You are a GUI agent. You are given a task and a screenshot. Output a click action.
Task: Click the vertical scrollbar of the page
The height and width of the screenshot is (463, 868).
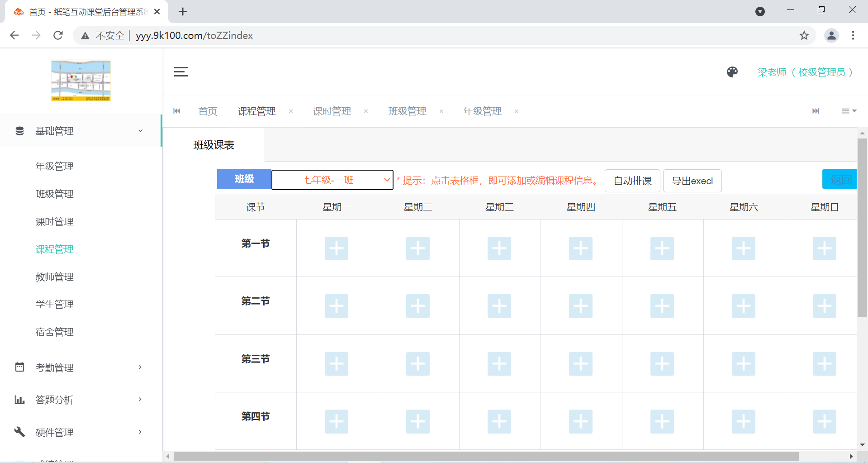click(x=862, y=228)
